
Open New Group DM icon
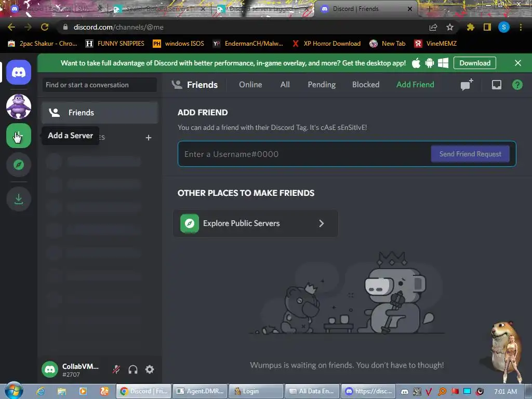click(467, 85)
